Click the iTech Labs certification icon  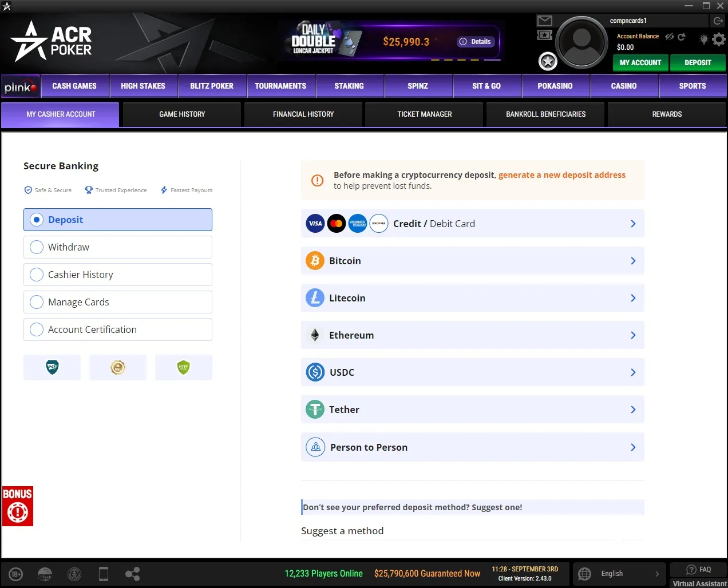tap(45, 574)
